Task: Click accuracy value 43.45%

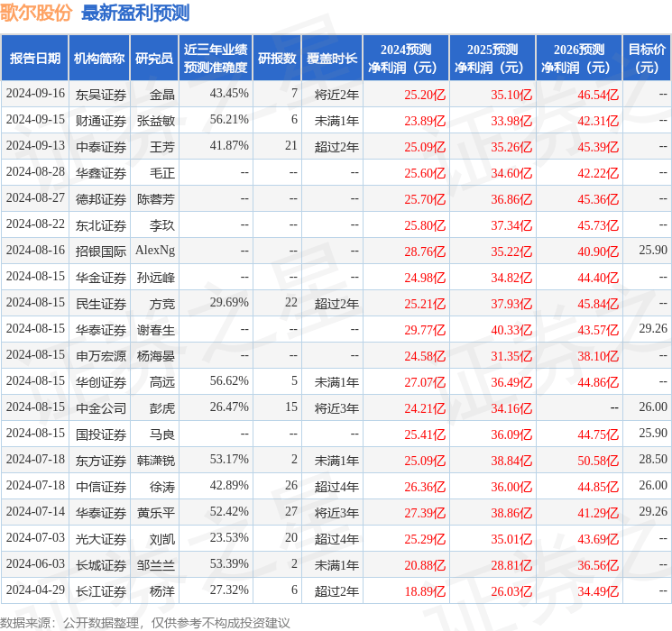Action: (x=229, y=94)
